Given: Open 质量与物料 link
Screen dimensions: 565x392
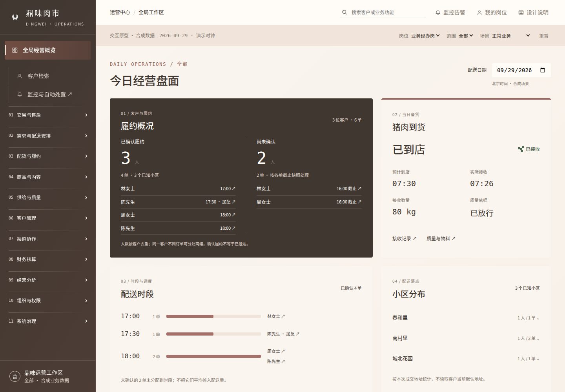Looking at the screenshot, I should (x=441, y=238).
